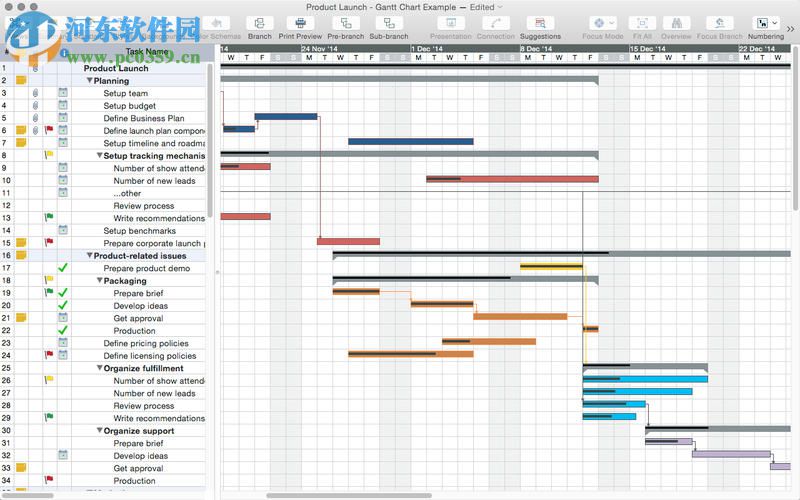The image size is (800, 500).
Task: Click the Branch toolbar icon
Action: pos(259,23)
